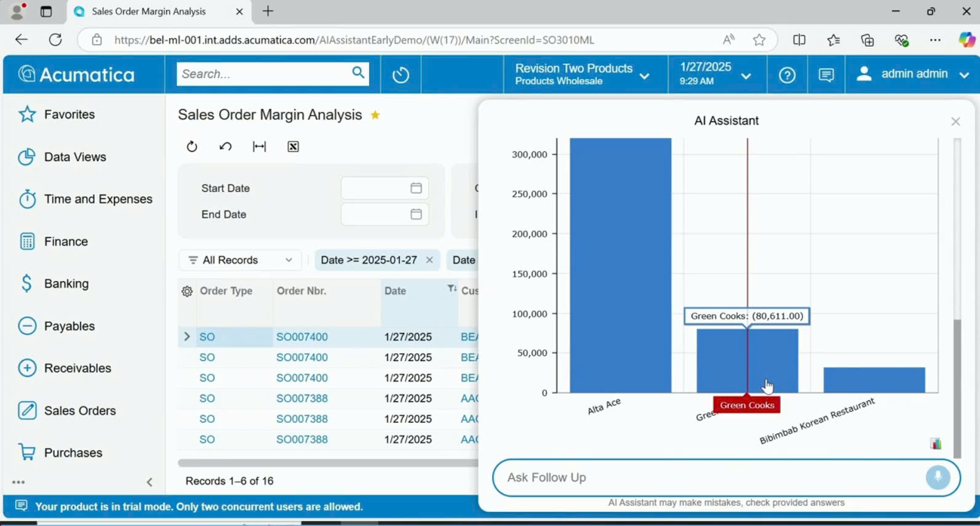Open order link SO007400 in first row
This screenshot has height=526, width=980.
(x=302, y=337)
